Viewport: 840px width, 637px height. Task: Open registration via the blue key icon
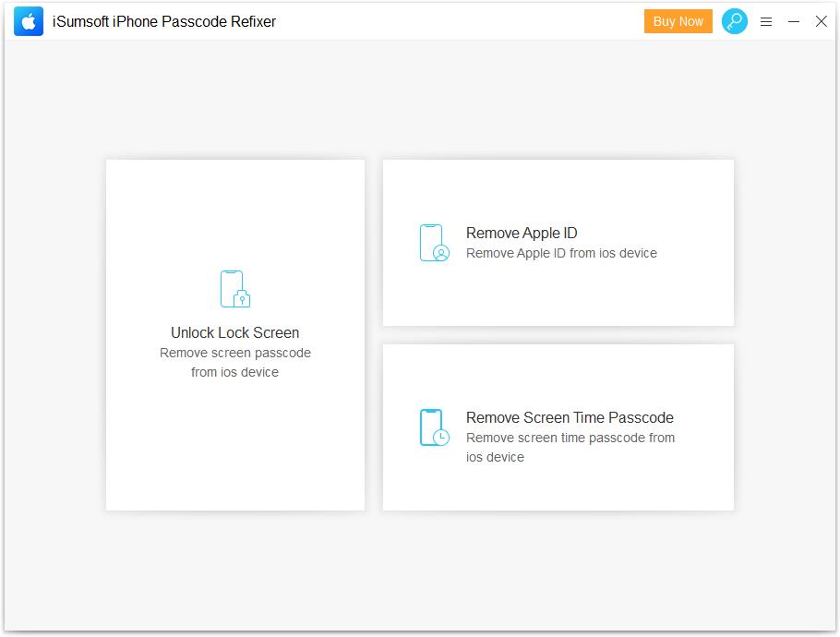(x=734, y=21)
